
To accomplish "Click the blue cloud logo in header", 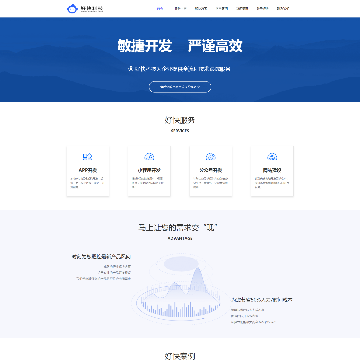I will 72,9.
